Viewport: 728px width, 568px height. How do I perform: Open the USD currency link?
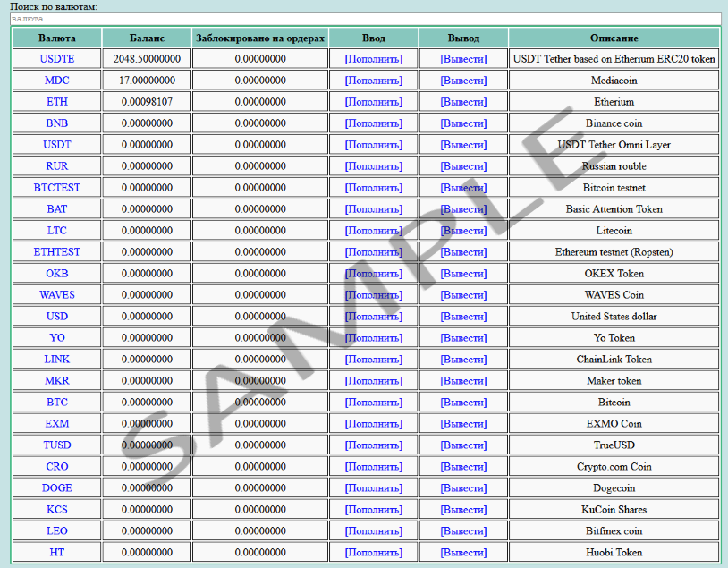coord(56,316)
